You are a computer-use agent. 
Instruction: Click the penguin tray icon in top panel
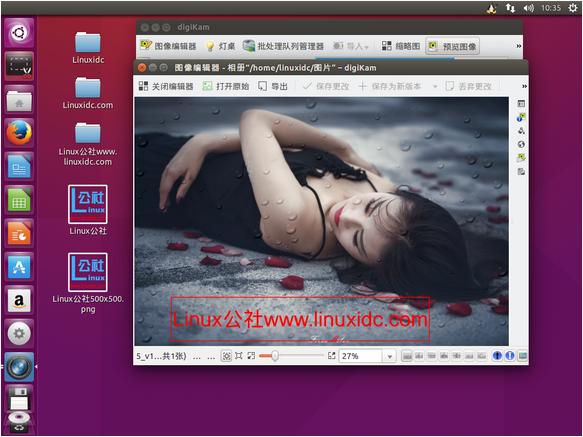point(492,8)
